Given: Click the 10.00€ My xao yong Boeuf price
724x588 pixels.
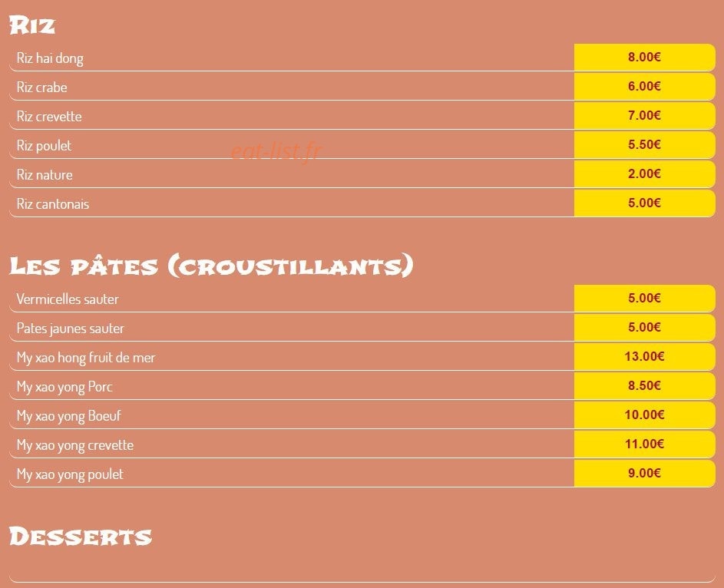Looking at the screenshot, I should pos(644,415).
